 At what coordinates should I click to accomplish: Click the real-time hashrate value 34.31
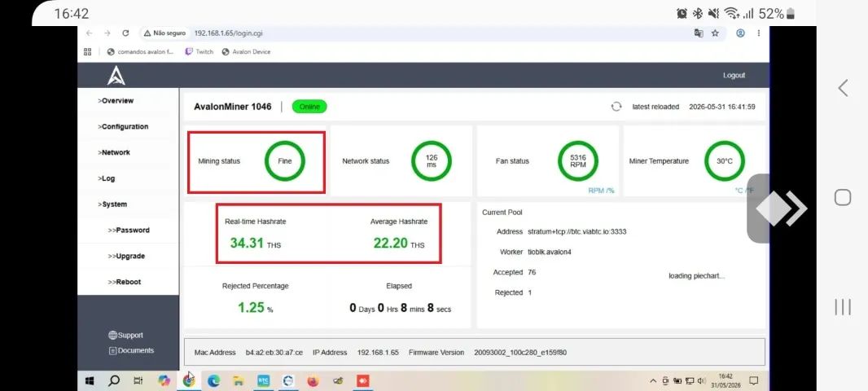[x=247, y=243]
